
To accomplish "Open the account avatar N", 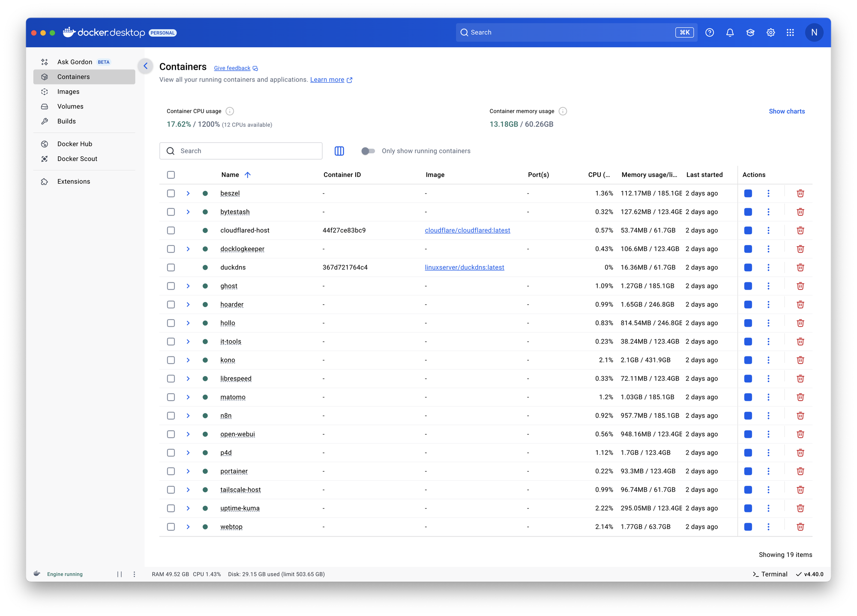I will [x=814, y=33].
